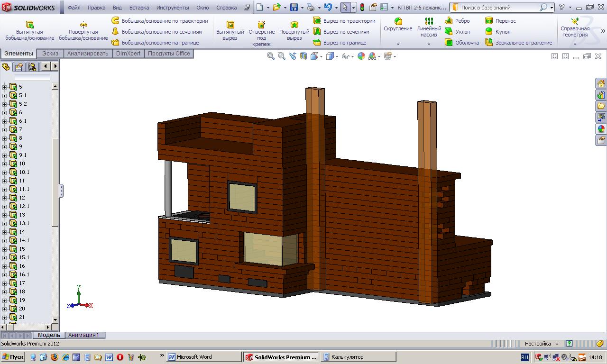Click the Zoom to Fit magnifier icon

click(271, 56)
